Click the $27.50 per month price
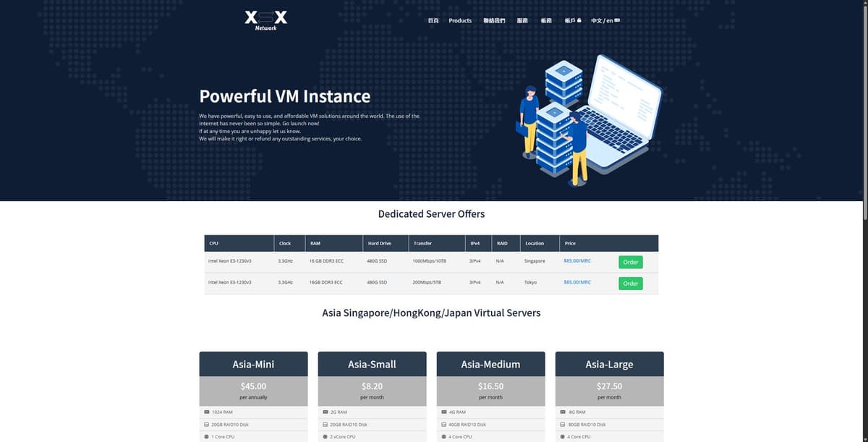This screenshot has width=868, height=442. [609, 391]
